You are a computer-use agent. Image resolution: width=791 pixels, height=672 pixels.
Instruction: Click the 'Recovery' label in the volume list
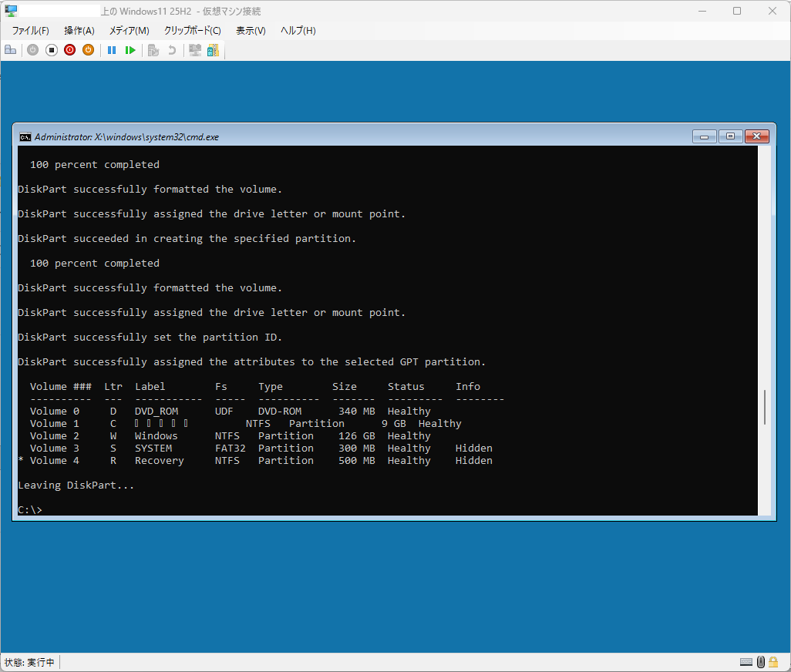160,461
